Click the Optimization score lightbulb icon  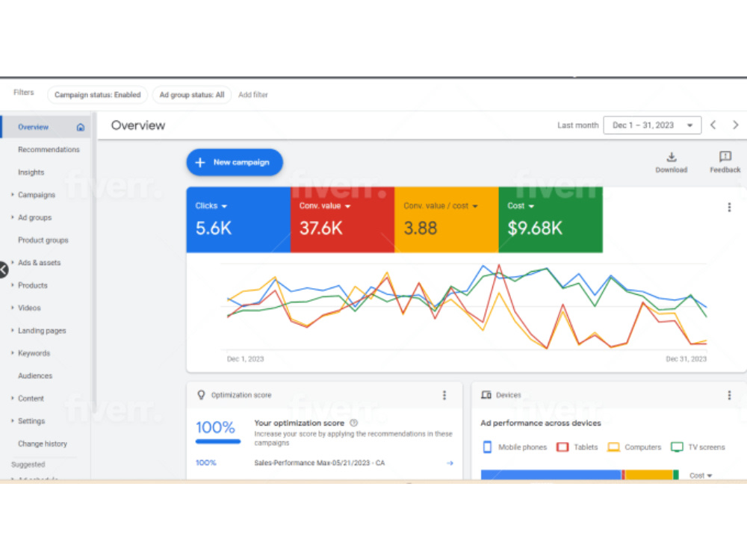(201, 395)
